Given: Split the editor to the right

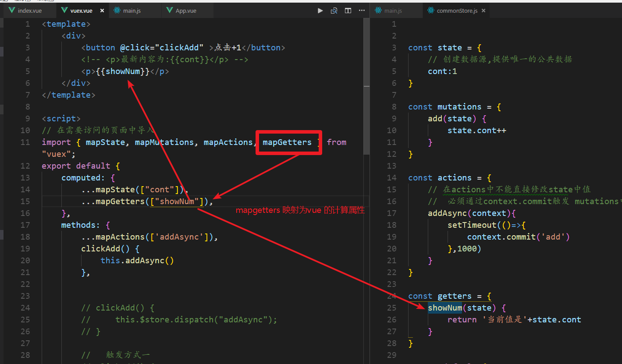Looking at the screenshot, I should point(348,11).
